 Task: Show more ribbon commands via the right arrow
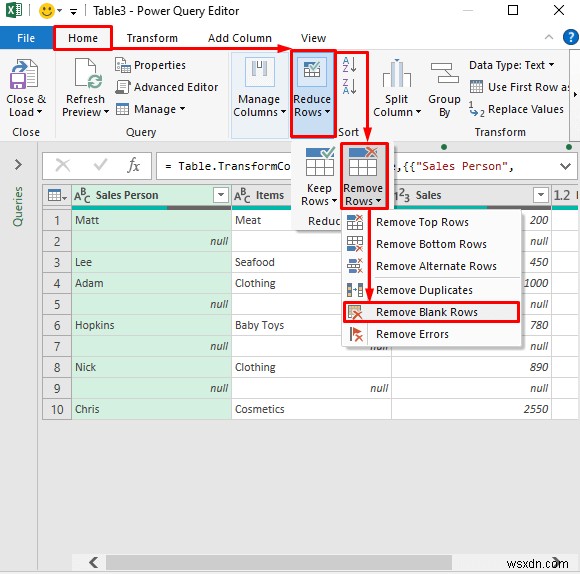tap(575, 95)
